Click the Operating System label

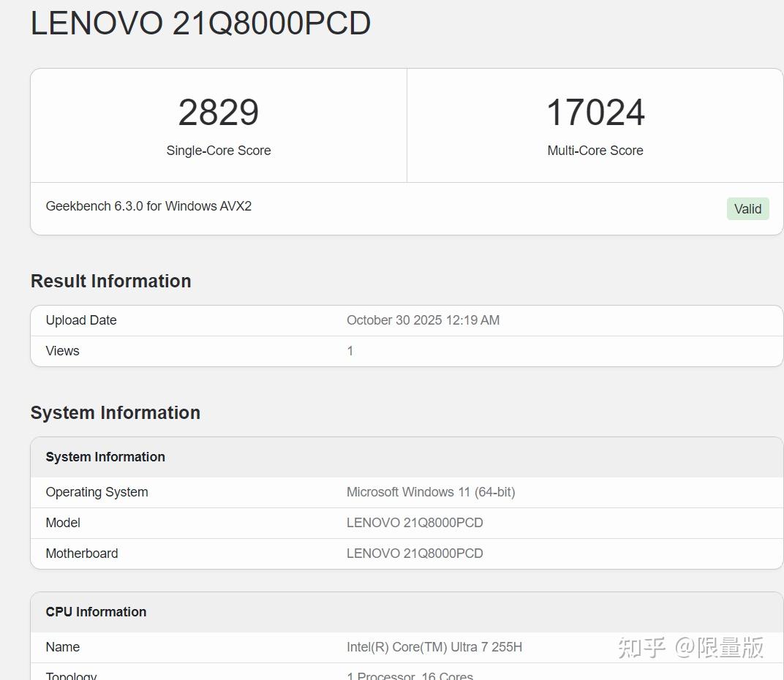tap(97, 492)
